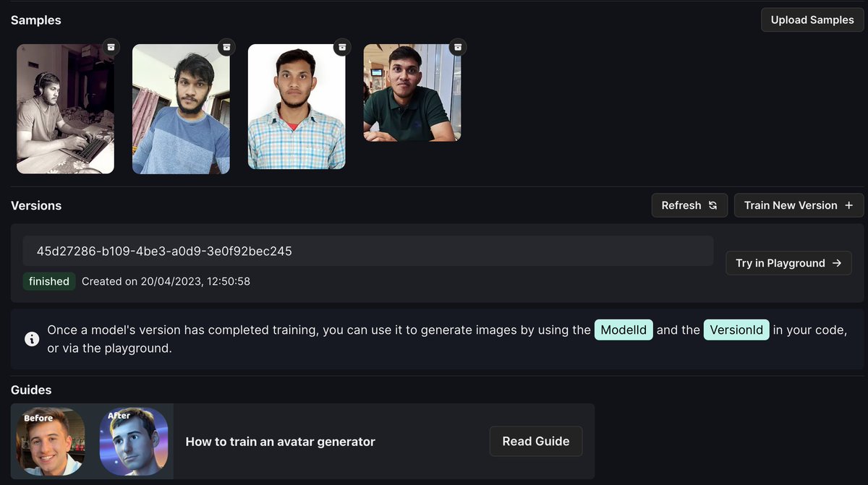Click Upload Samples button

(x=812, y=20)
